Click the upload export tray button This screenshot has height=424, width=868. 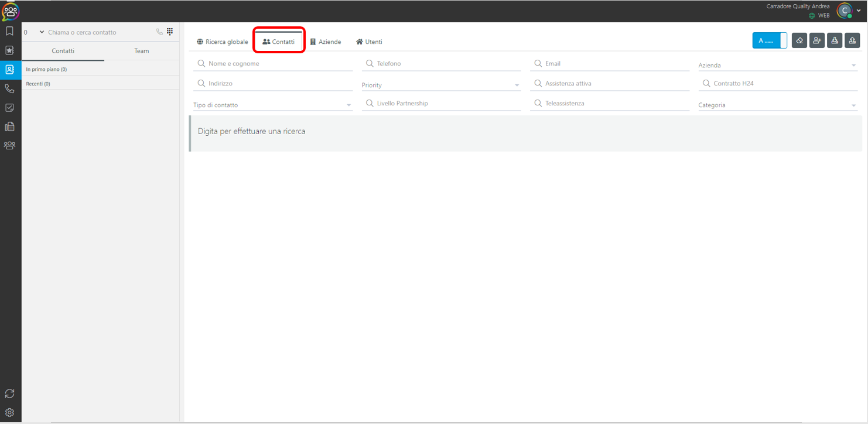click(852, 40)
